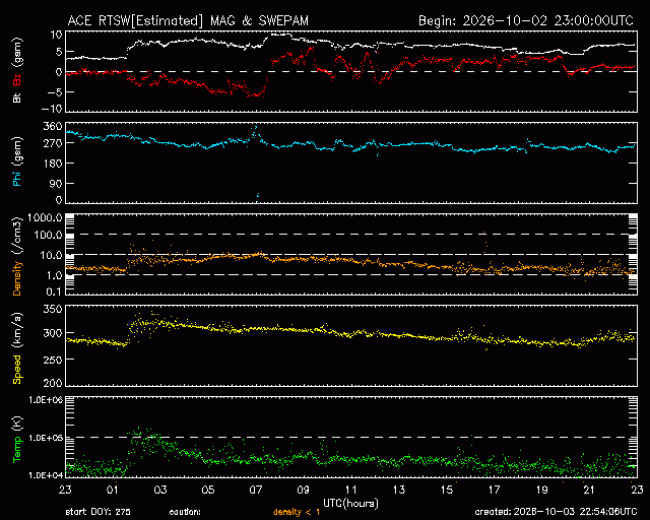Click the '17' hour label on the time axis
Viewport: 650px width, 520px height.
click(x=494, y=490)
